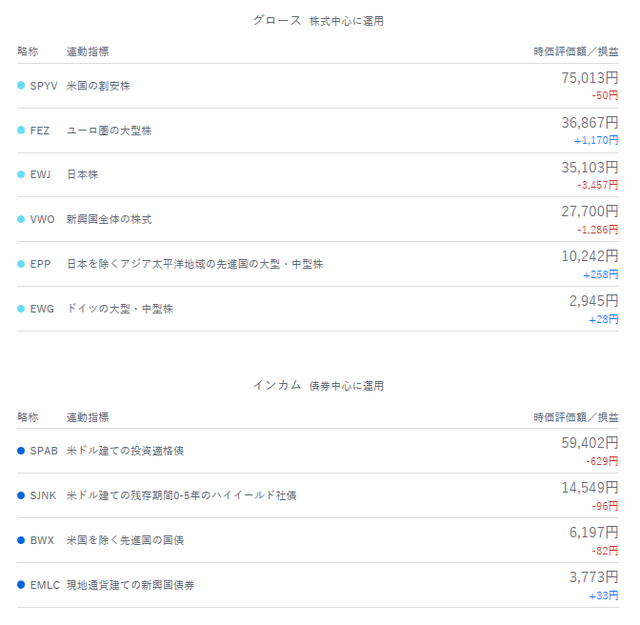Click the ドイツの大型・中型株 description
Image resolution: width=640 pixels, height=625 pixels.
tap(120, 309)
